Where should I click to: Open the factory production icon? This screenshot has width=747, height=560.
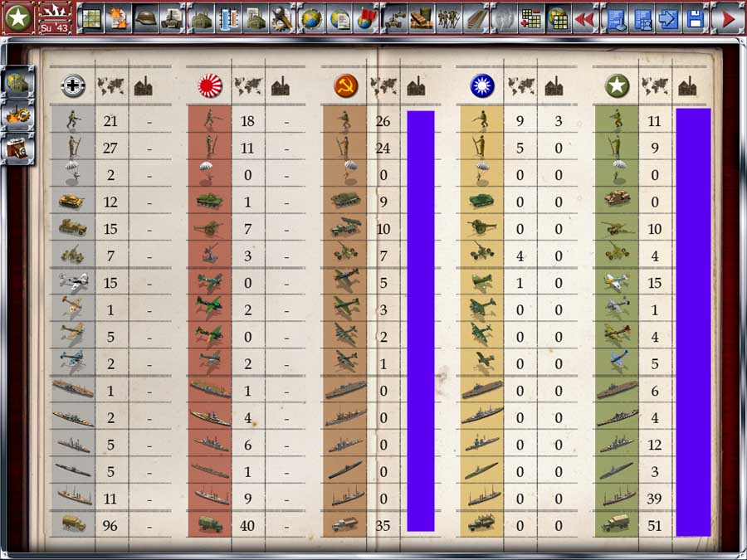pos(201,18)
